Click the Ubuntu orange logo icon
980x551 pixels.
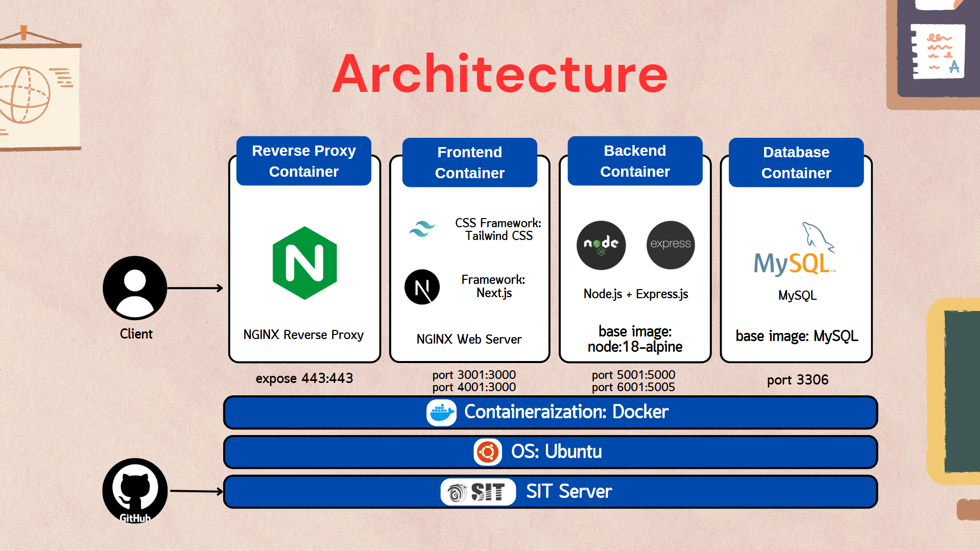(488, 452)
